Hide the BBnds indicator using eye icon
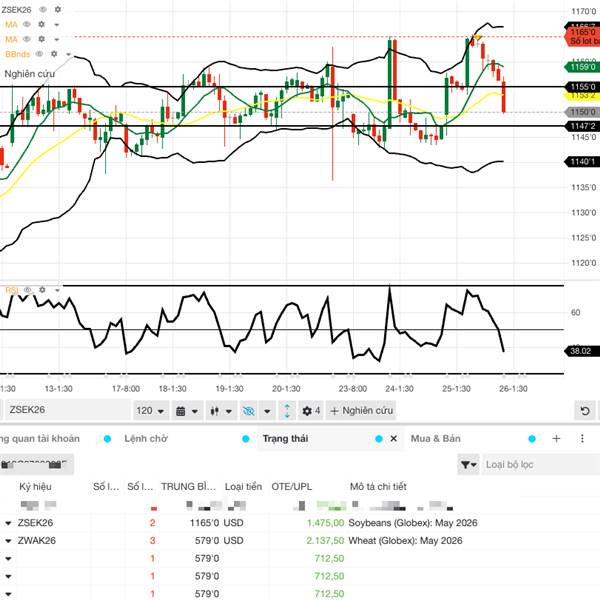 pos(39,54)
